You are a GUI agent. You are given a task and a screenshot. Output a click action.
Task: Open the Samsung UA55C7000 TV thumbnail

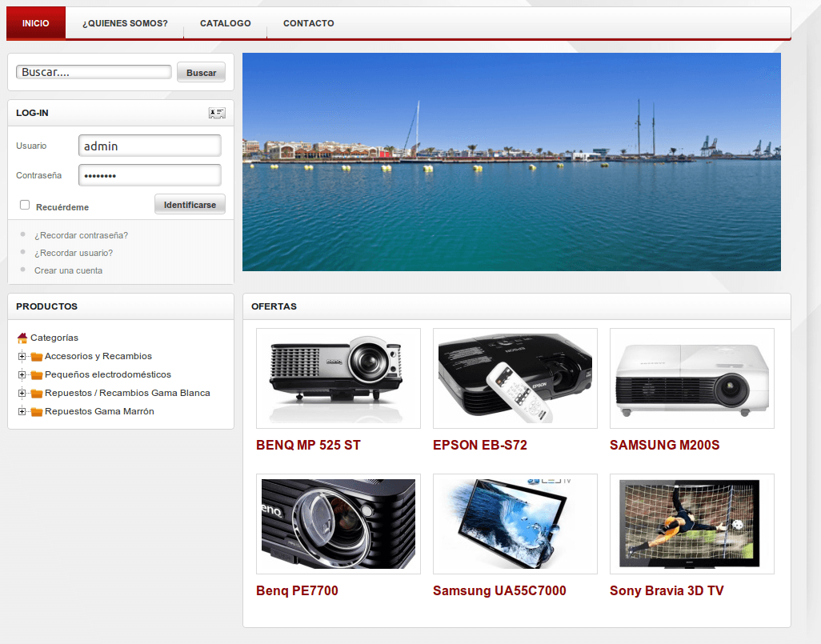pos(515,523)
